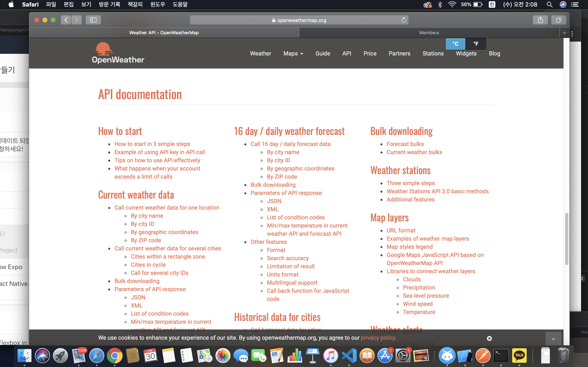Click the openweathermap.org address bar
The image size is (588, 367).
pos(299,20)
